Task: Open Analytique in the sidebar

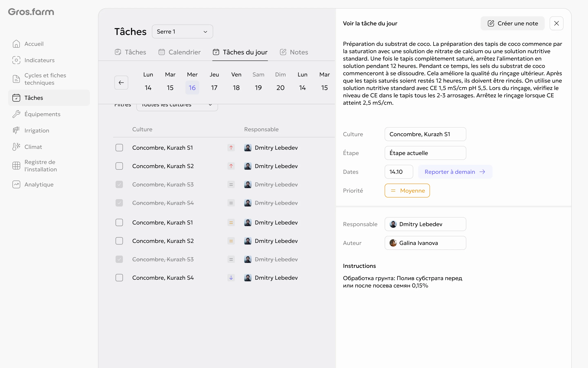Action: click(49, 184)
